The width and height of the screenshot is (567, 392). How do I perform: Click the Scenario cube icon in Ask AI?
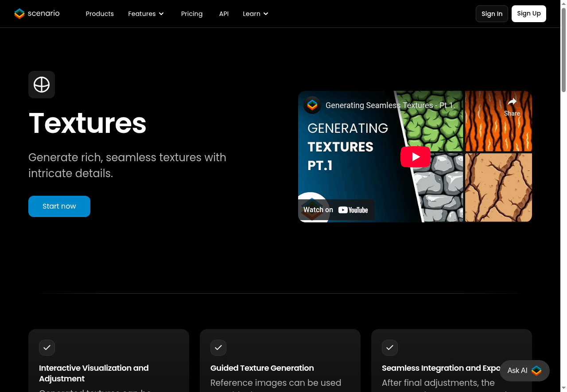click(x=536, y=371)
